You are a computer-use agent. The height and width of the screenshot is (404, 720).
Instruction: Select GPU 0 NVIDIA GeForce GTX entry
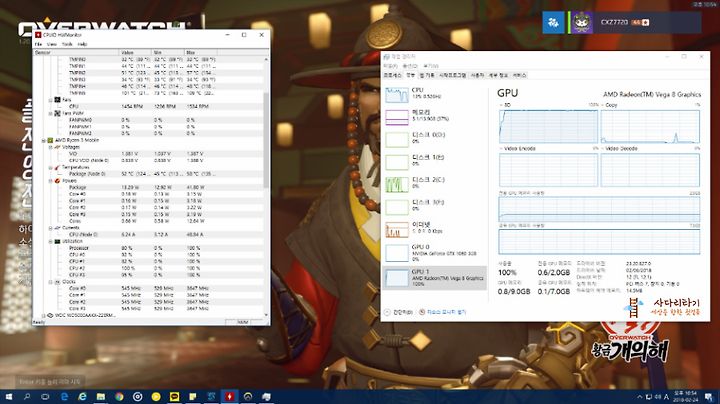pyautogui.click(x=435, y=253)
